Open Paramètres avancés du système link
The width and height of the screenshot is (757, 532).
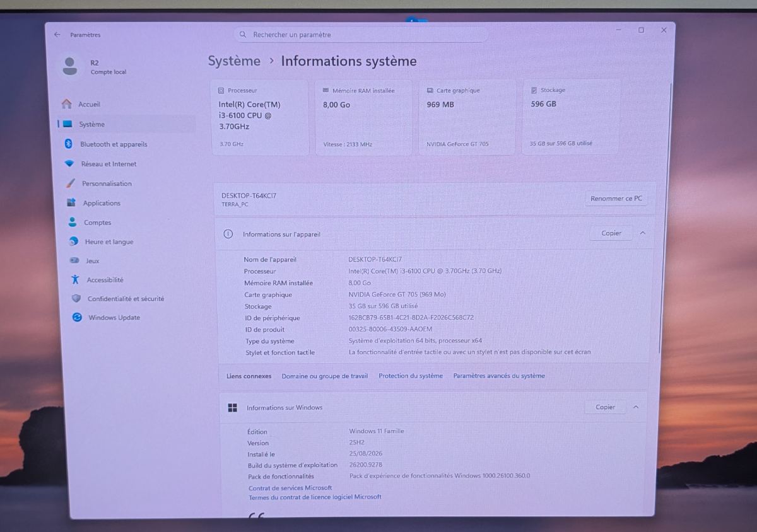click(499, 376)
